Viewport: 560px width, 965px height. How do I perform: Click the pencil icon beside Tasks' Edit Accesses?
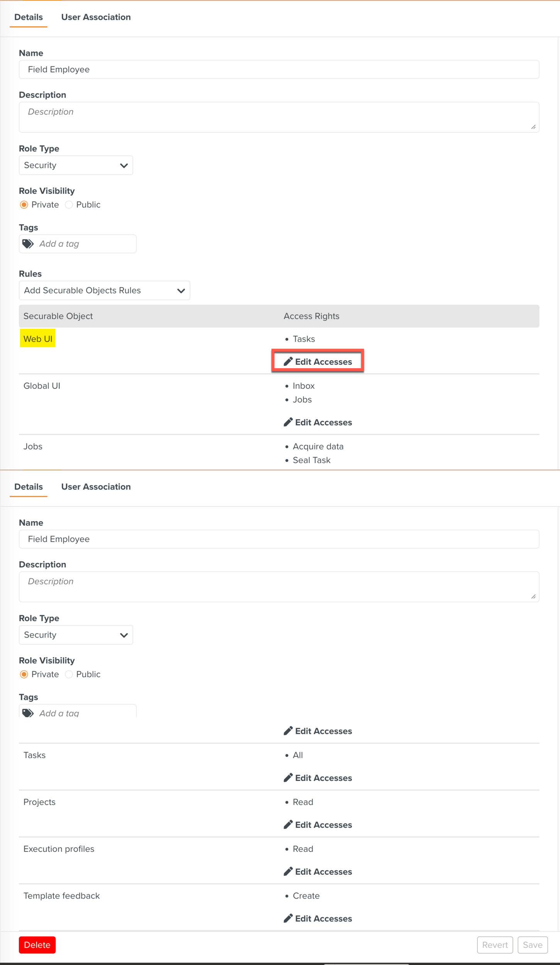coord(288,777)
